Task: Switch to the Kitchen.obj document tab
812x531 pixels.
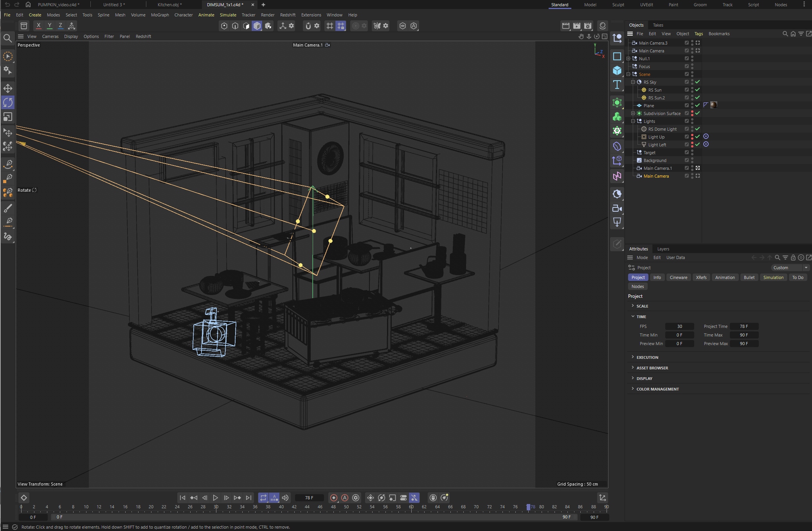Action: pyautogui.click(x=169, y=5)
